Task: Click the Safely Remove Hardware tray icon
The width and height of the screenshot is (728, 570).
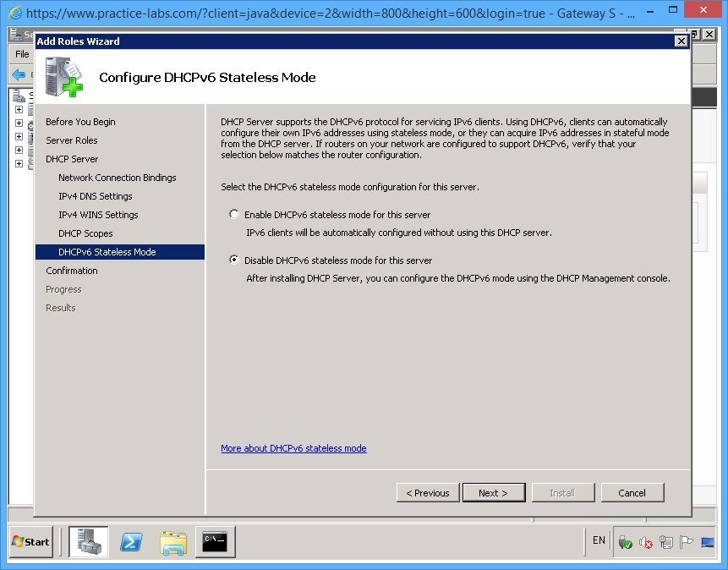Action: point(624,541)
